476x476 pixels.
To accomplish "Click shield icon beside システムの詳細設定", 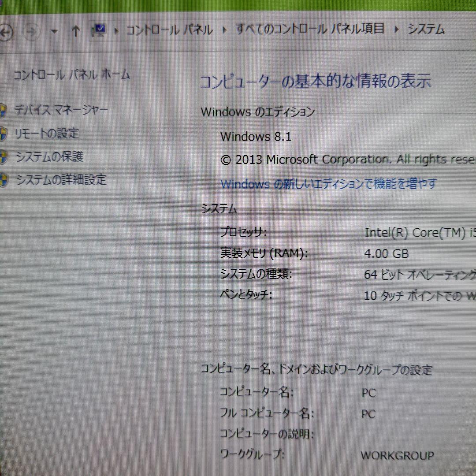I will coord(3,180).
